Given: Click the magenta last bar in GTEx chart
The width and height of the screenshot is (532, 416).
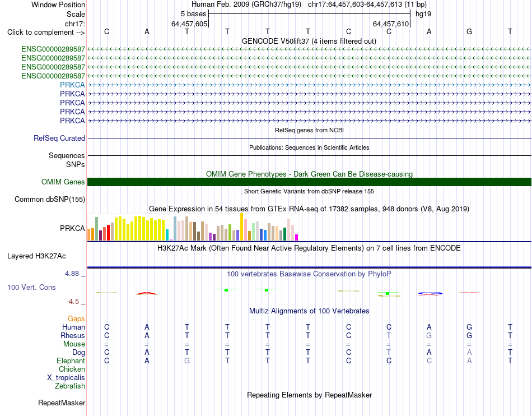Looking at the screenshot, I should [x=297, y=237].
